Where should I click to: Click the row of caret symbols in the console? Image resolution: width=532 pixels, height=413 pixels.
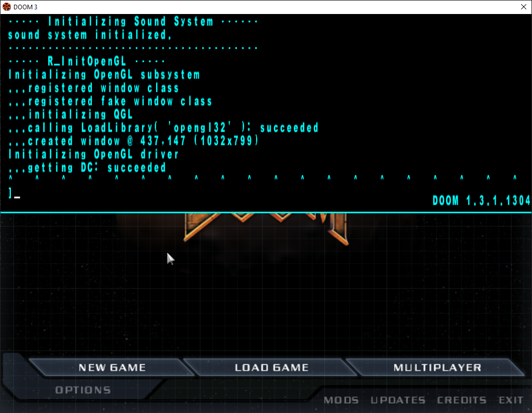pyautogui.click(x=265, y=177)
